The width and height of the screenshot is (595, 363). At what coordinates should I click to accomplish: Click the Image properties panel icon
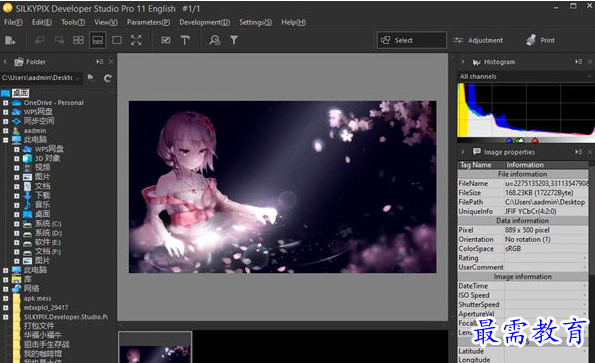pos(477,152)
